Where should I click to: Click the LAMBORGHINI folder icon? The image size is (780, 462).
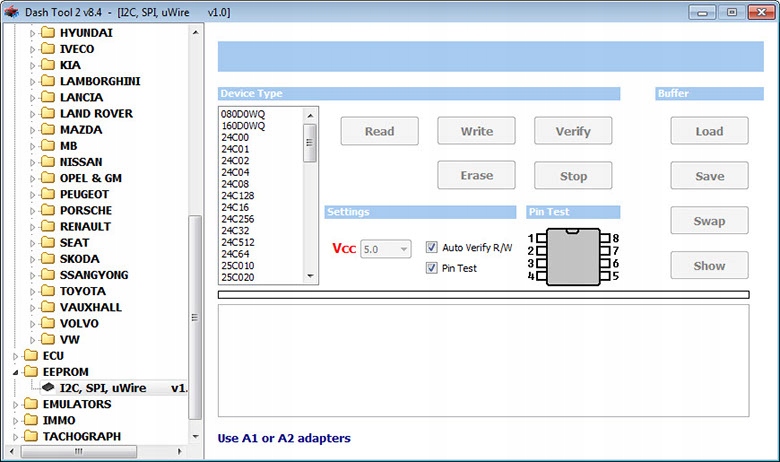pos(48,81)
